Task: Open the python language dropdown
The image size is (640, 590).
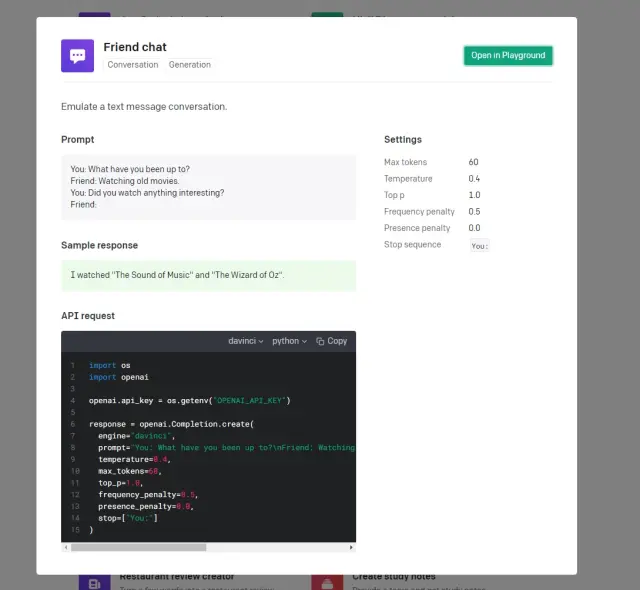Action: [x=289, y=341]
